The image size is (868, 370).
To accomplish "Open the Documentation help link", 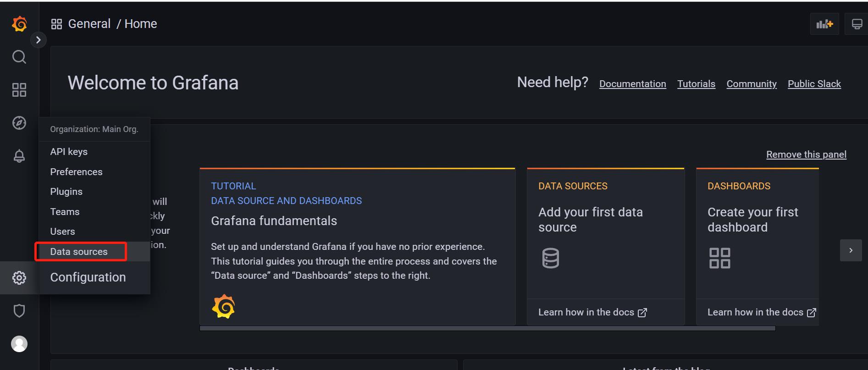I will [x=633, y=84].
